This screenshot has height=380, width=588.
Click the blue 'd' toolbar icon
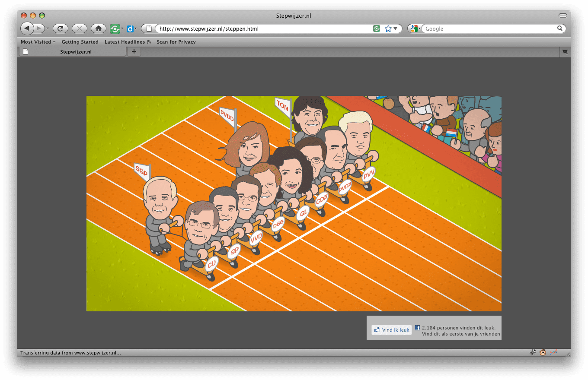click(130, 28)
